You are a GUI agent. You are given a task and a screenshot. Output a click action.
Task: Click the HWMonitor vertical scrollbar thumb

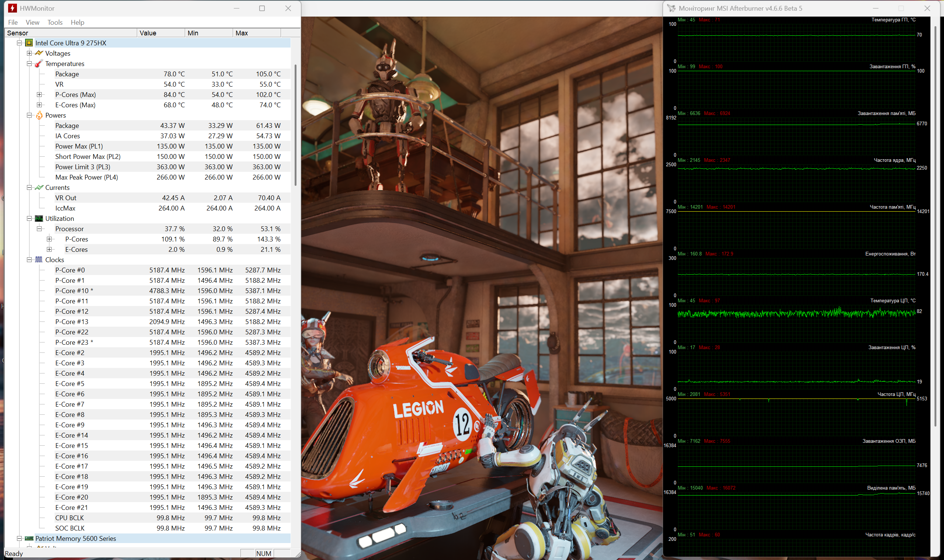[295, 125]
